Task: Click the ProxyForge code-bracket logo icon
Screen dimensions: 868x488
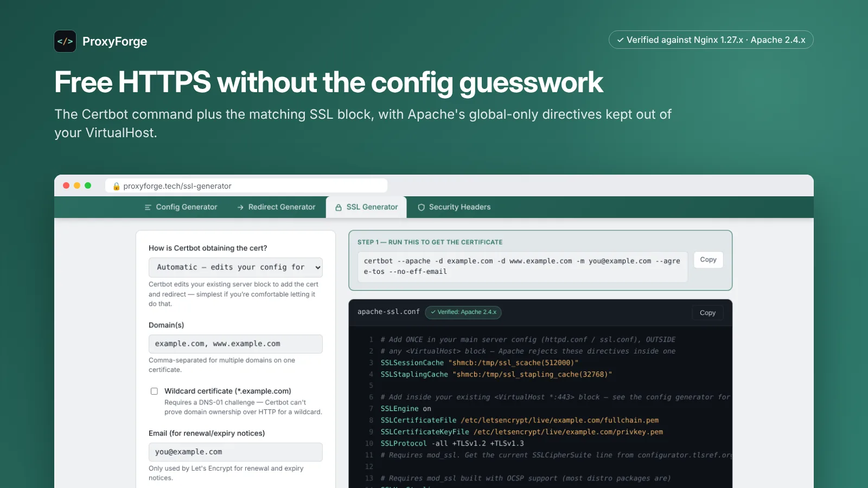Action: 65,41
